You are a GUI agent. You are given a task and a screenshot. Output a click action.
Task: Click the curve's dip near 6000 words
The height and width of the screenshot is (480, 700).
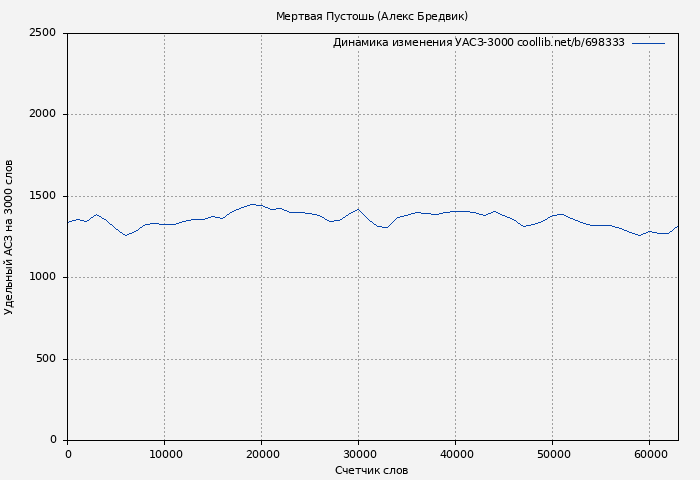point(126,235)
